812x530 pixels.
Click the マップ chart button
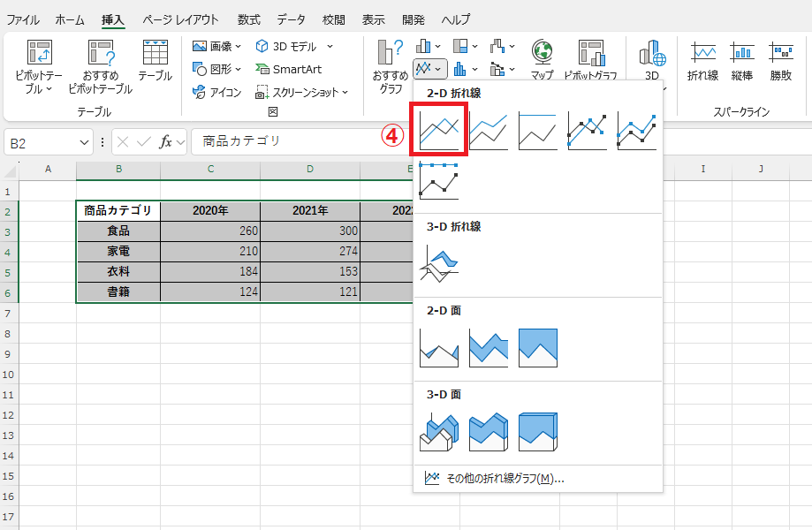point(543,59)
